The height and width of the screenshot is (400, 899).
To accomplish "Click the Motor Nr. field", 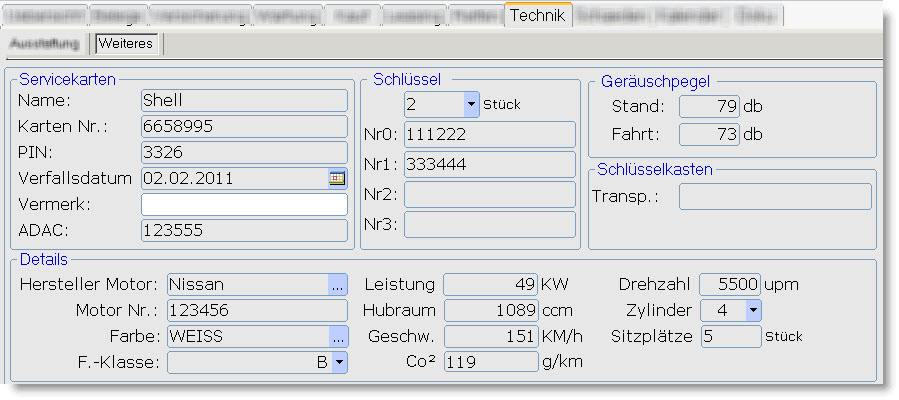I will (x=257, y=311).
